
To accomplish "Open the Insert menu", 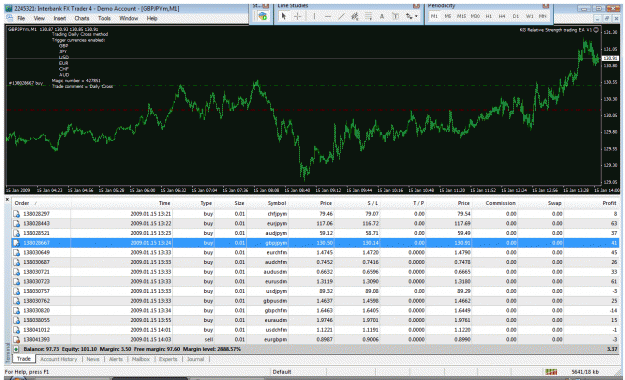I will [60, 18].
